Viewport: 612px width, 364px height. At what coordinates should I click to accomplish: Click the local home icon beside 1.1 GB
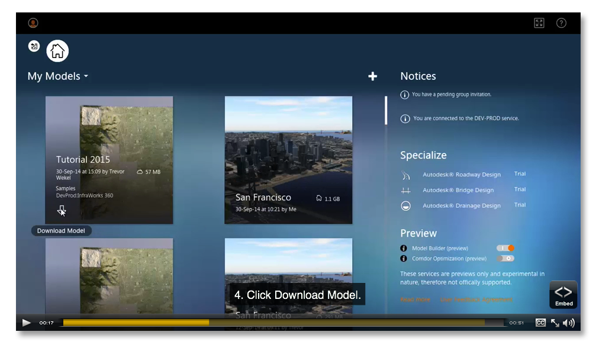(x=319, y=198)
